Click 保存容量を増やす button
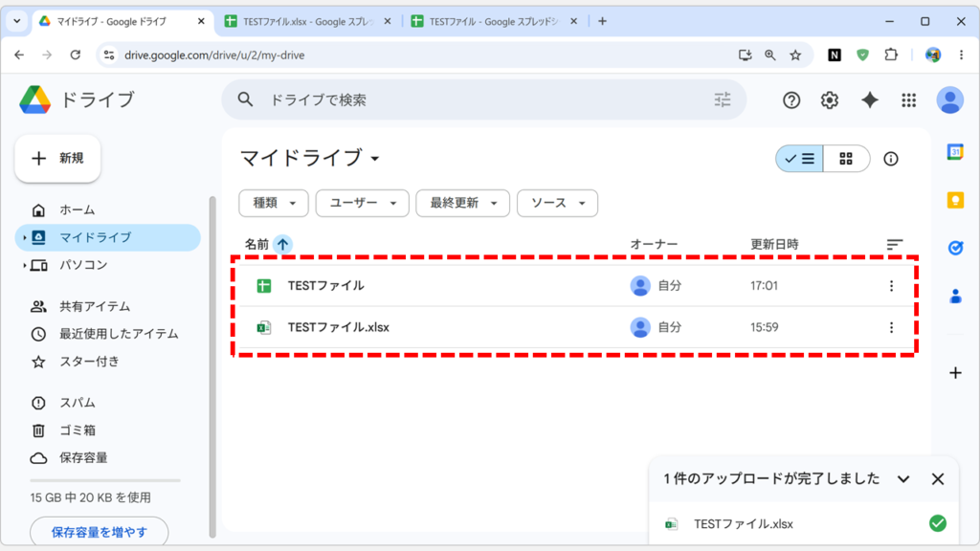 tap(99, 532)
